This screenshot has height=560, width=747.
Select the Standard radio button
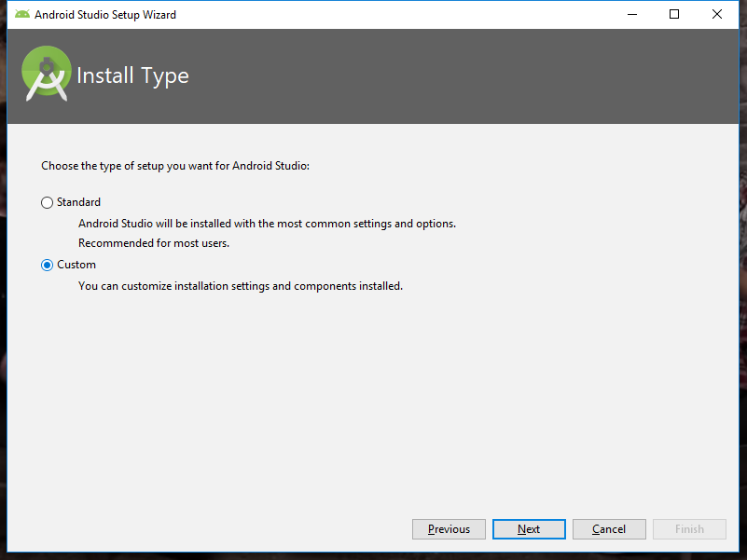(x=48, y=203)
